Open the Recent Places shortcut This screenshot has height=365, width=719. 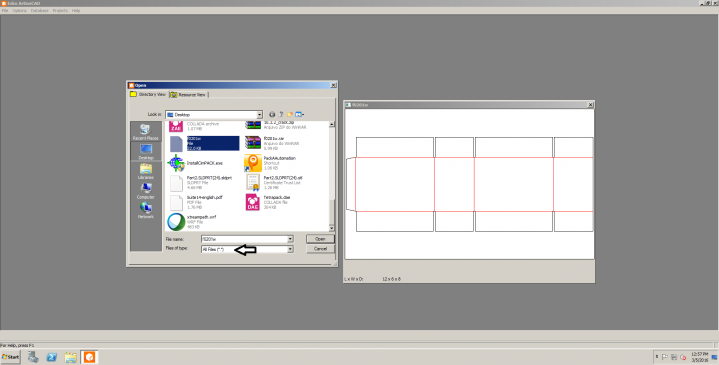click(146, 132)
